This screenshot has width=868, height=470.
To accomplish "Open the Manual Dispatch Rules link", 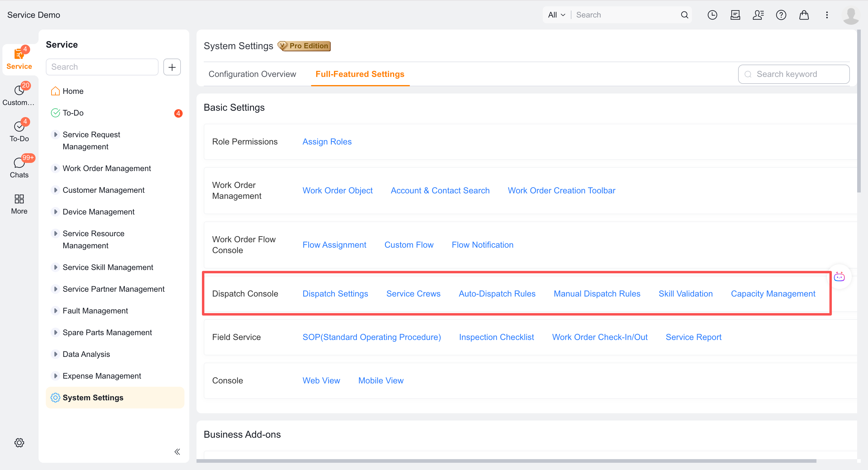I will tap(597, 294).
